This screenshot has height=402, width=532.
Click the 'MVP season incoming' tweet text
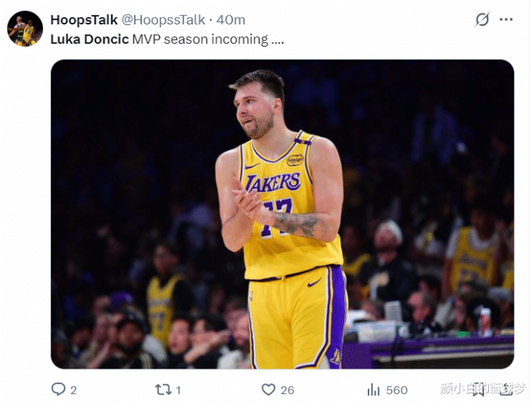pos(208,38)
